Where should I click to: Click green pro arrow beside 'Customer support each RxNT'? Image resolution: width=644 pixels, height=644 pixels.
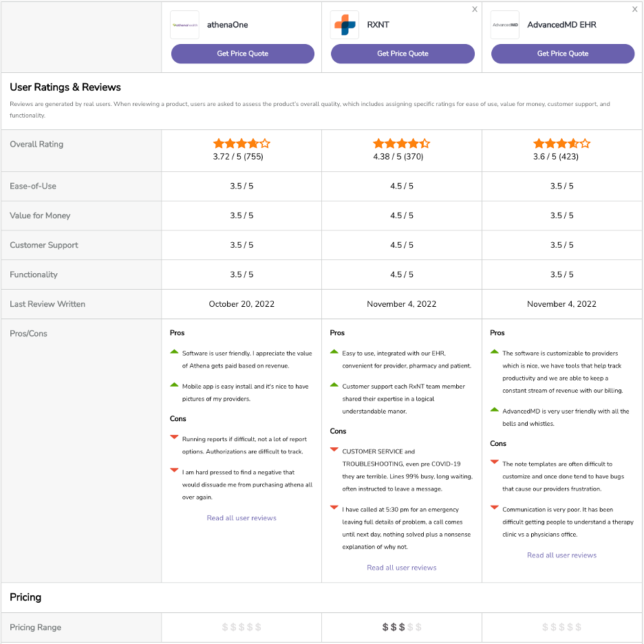[x=334, y=385]
